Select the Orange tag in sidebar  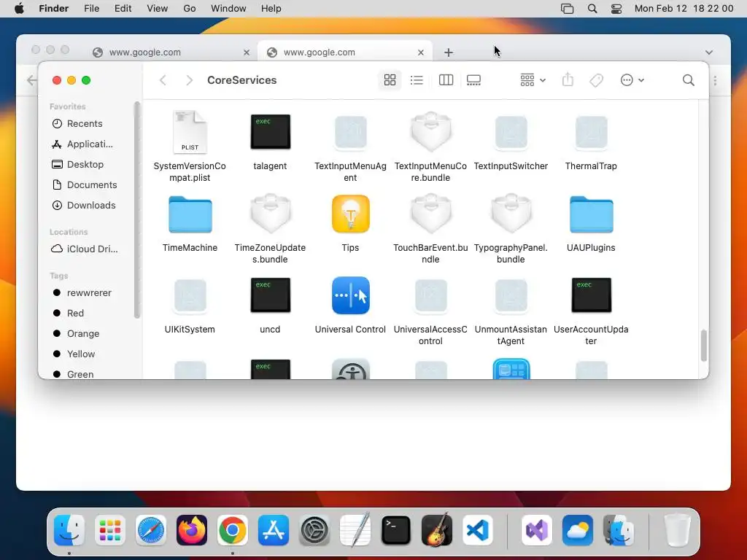(85, 334)
